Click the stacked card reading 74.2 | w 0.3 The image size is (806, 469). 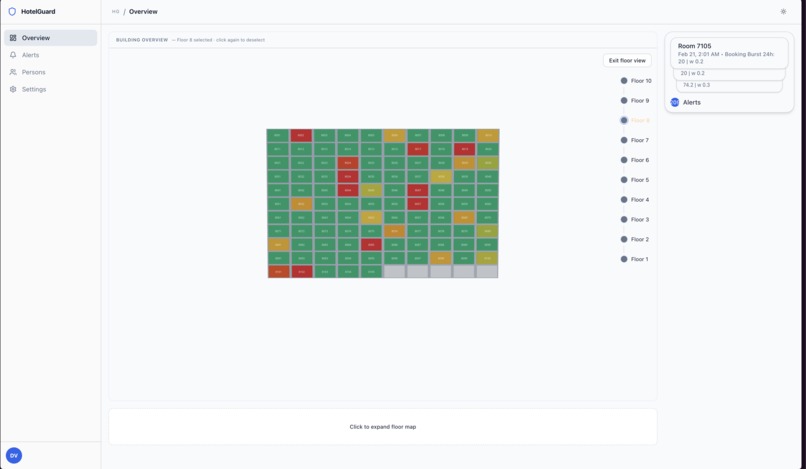[x=729, y=85]
